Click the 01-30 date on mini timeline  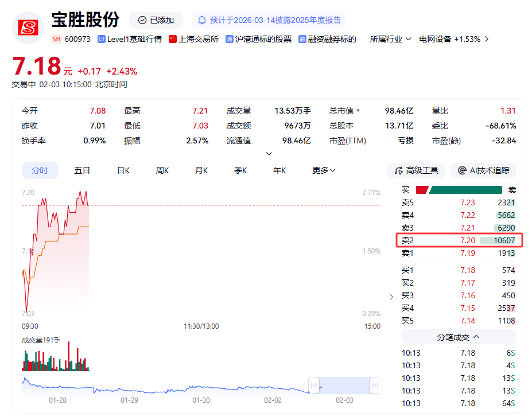(201, 400)
